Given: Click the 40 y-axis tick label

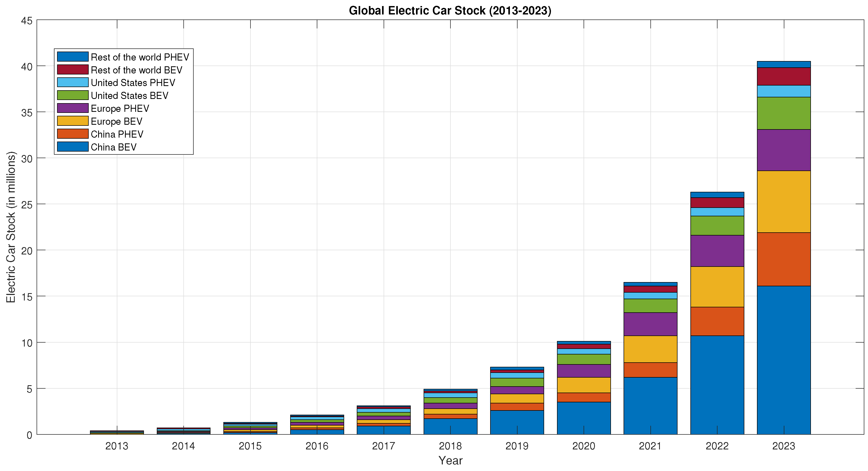Looking at the screenshot, I should point(27,67).
